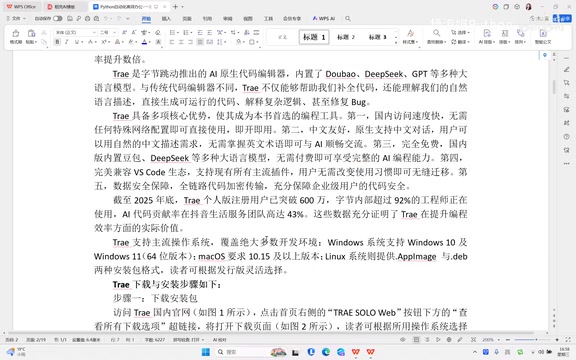Open the WPS AI tab
Screen dimensions: 576x360
324,18
